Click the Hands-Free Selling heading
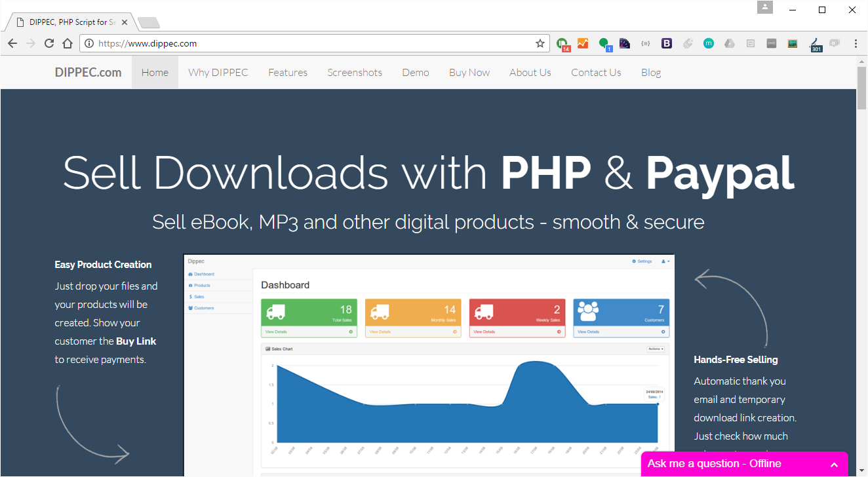Image resolution: width=868 pixels, height=477 pixels. pyautogui.click(x=736, y=360)
